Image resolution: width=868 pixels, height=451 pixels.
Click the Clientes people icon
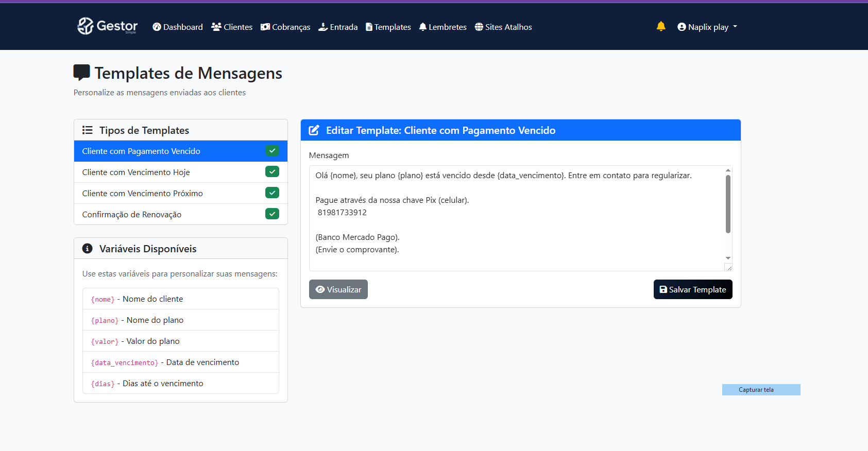point(216,27)
